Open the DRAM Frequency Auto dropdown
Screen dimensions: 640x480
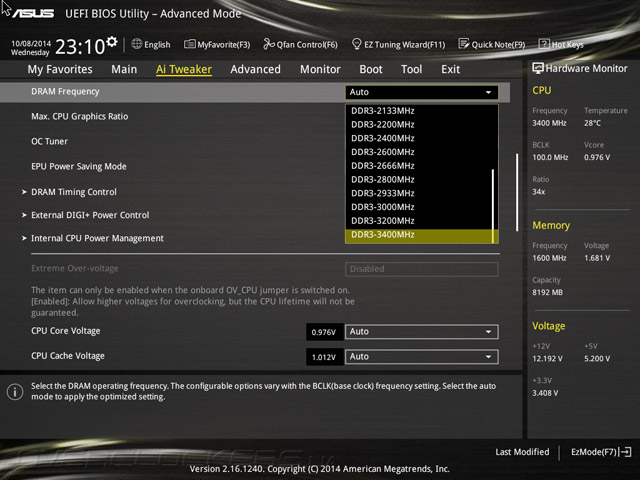point(422,92)
